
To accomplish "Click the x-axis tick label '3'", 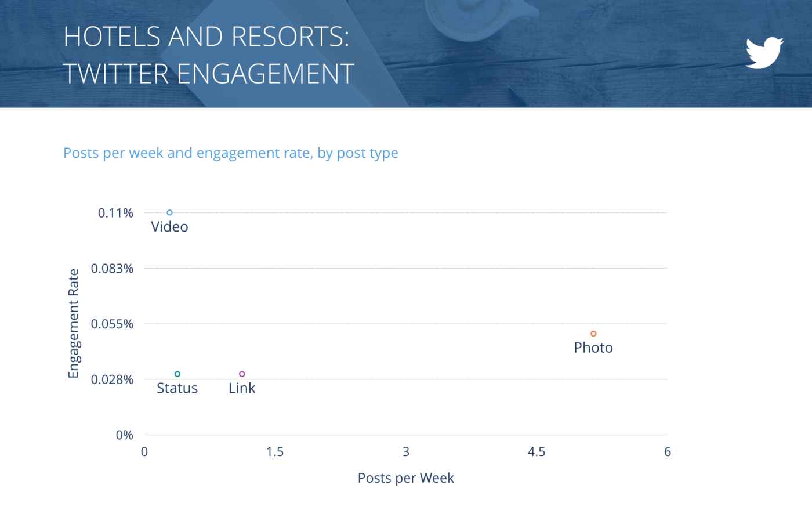I will pos(406,452).
